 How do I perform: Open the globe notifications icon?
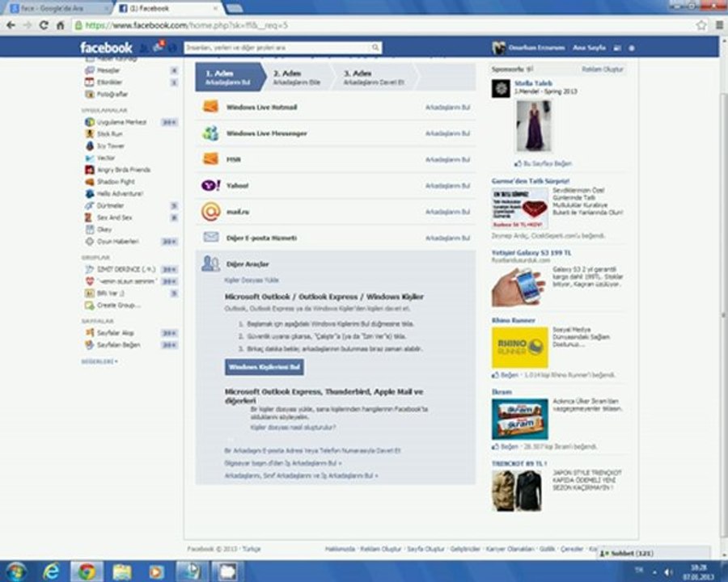[x=172, y=48]
